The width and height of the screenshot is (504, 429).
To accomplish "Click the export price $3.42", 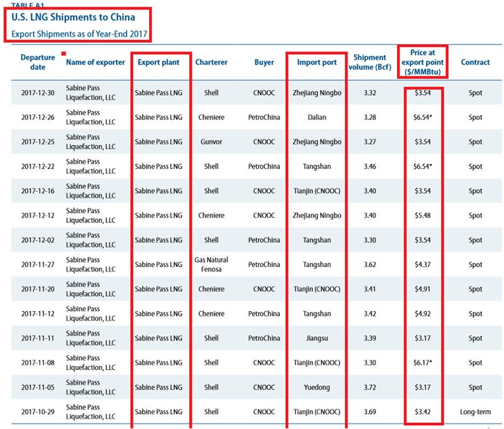I will click(423, 412).
